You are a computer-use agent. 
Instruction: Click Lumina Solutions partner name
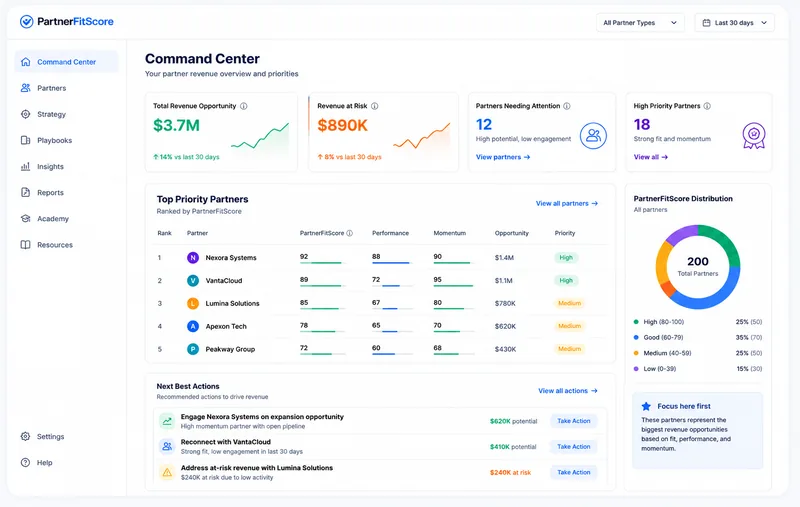[x=232, y=303]
